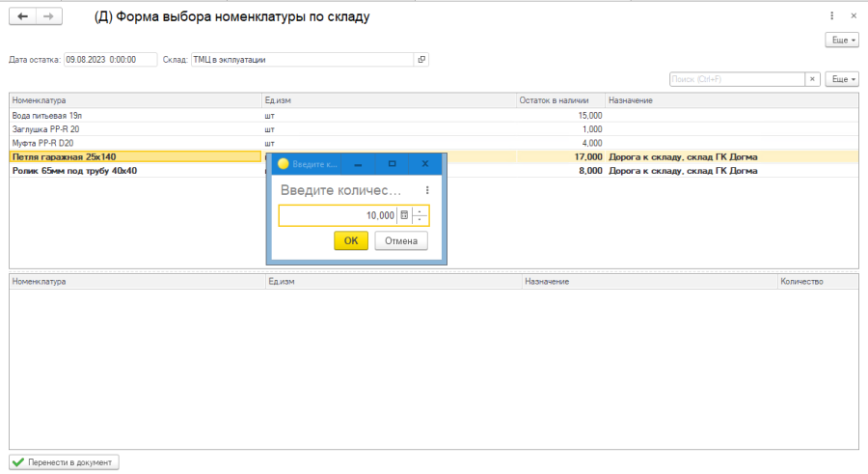Viewport: 868px width, 474px height.
Task: Click the Отмена button
Action: tap(401, 240)
